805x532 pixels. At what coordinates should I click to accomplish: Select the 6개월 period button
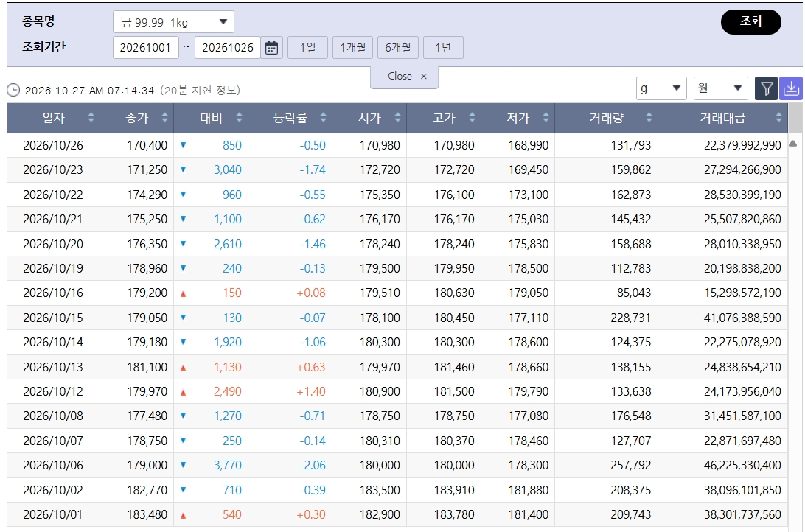[x=398, y=48]
